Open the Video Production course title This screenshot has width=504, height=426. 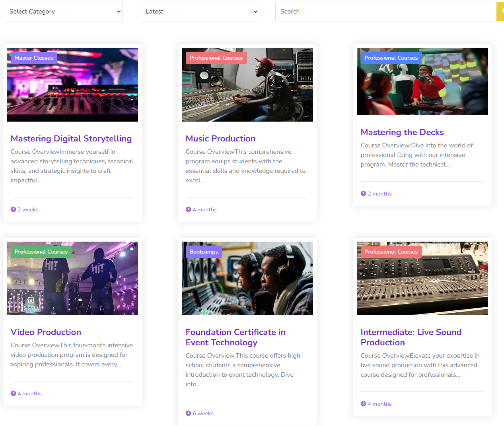[x=46, y=332]
